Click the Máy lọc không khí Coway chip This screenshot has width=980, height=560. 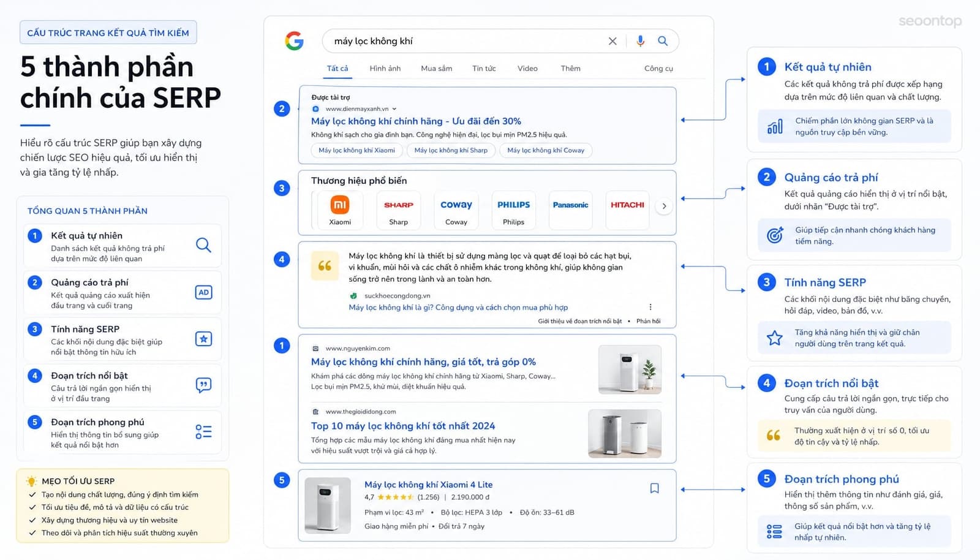point(546,150)
